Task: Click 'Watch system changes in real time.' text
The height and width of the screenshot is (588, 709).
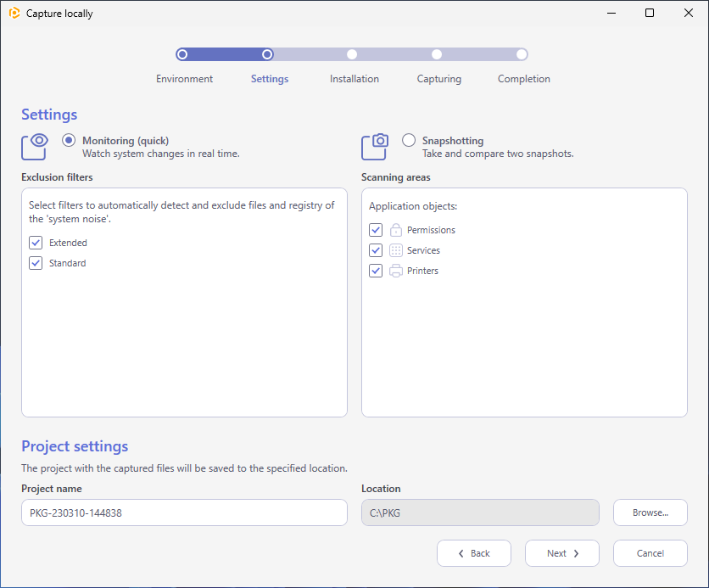Action: pyautogui.click(x=161, y=154)
